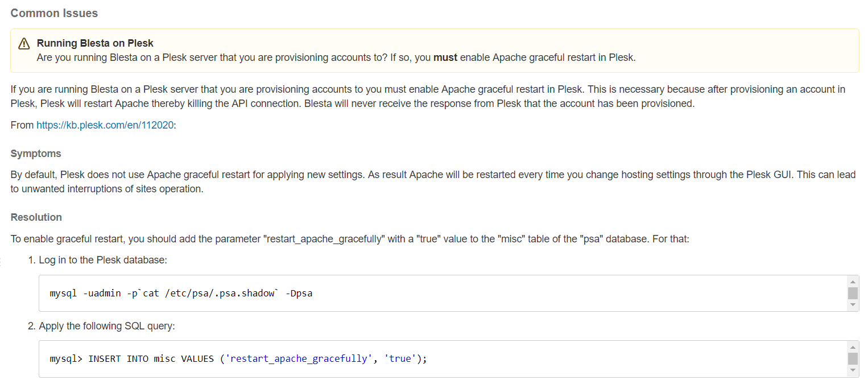Click the up arrow of the SQL query code block scrollbar

pos(853,346)
